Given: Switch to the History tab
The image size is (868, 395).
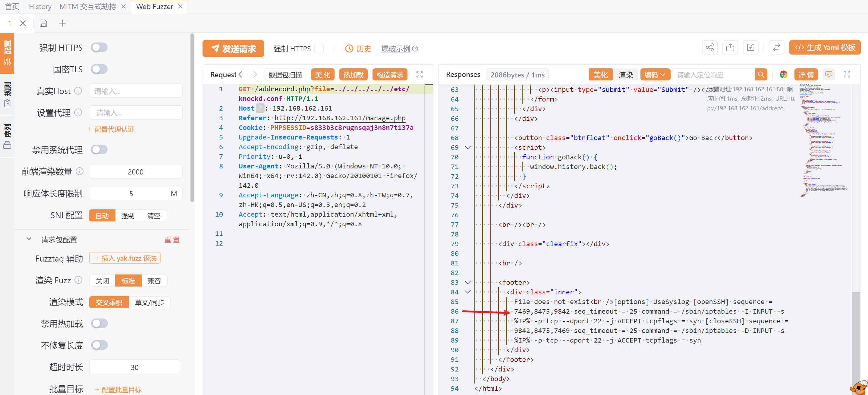Looking at the screenshot, I should (x=40, y=6).
